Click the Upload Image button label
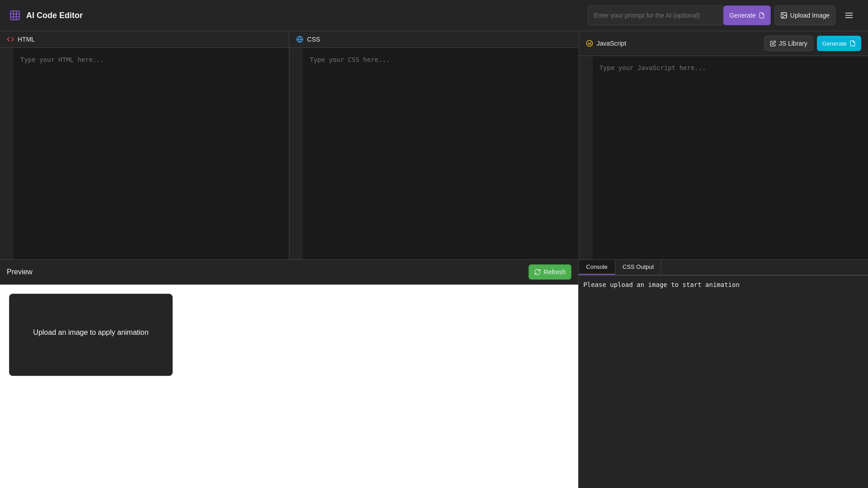Viewport: 868px width, 488px height. coord(809,15)
